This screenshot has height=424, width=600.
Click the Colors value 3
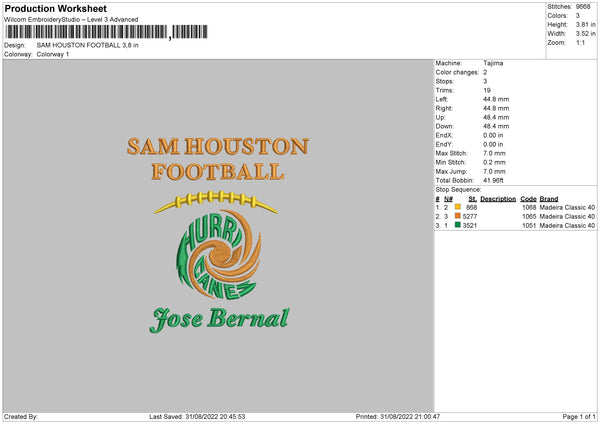578,16
